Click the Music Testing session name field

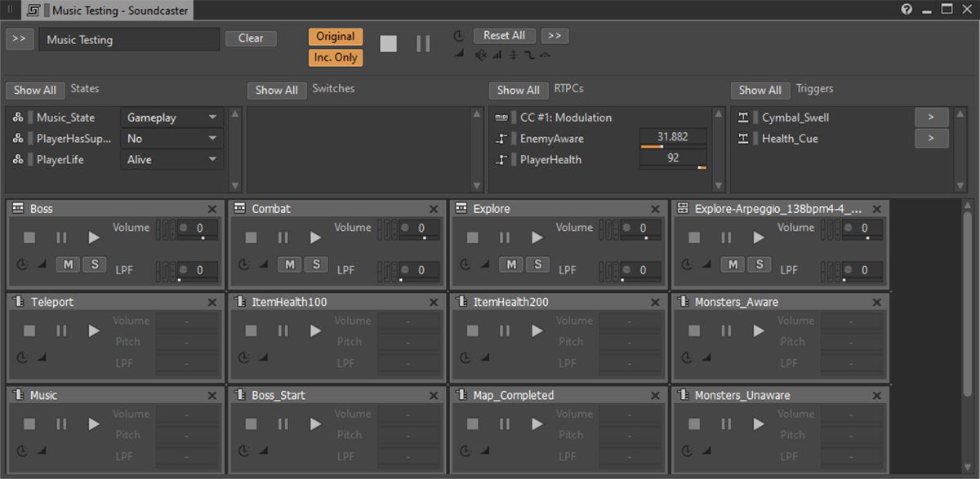(x=129, y=40)
